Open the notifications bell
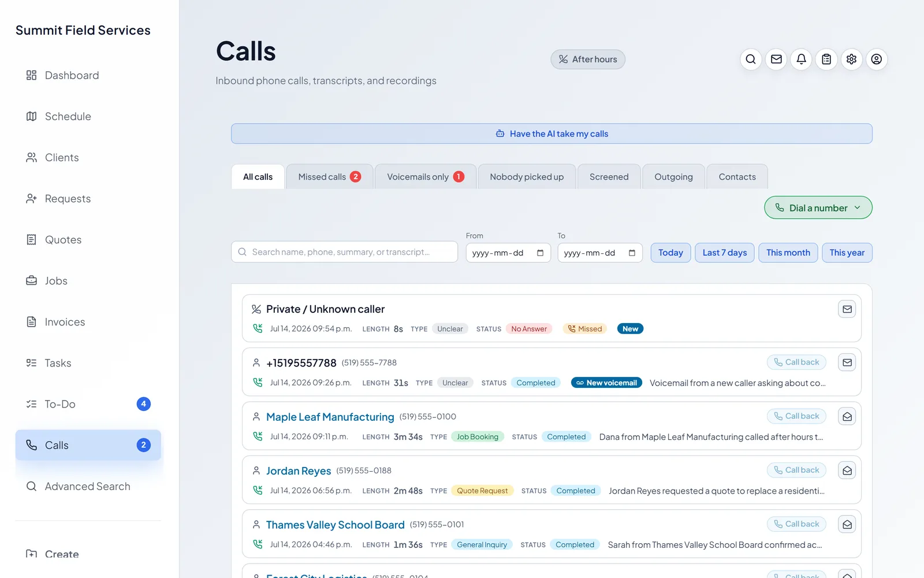The height and width of the screenshot is (578, 924). click(x=801, y=59)
